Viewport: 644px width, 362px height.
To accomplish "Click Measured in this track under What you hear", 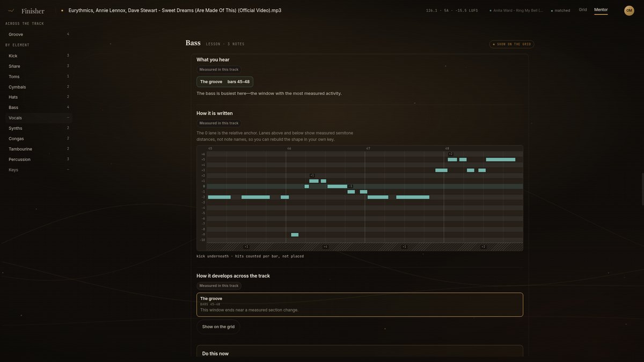I will [x=219, y=69].
